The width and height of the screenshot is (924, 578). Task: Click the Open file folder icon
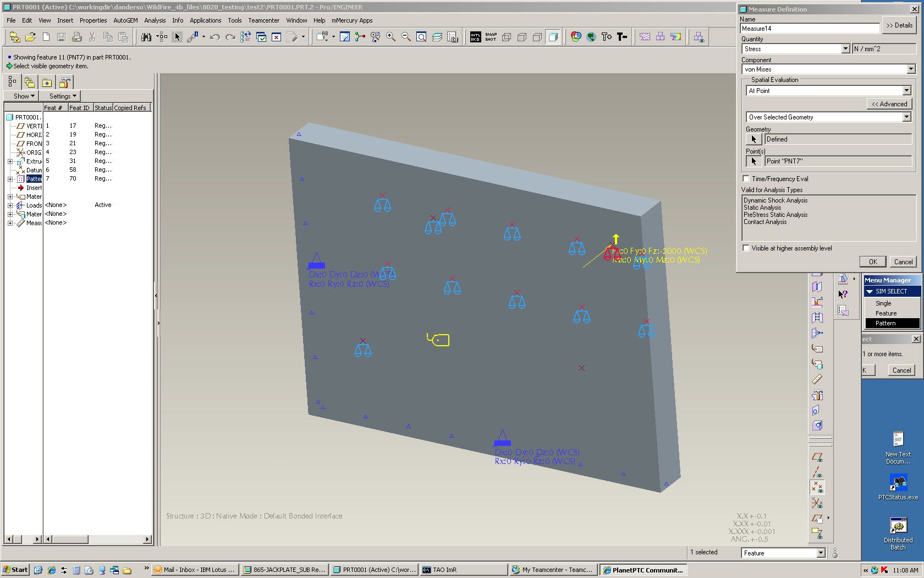(x=31, y=37)
